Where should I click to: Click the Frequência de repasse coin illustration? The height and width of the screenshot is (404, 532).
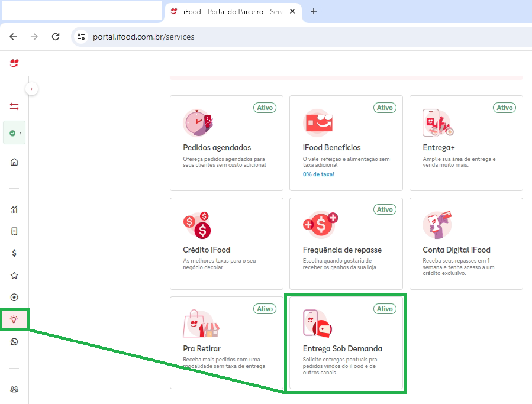(x=321, y=225)
